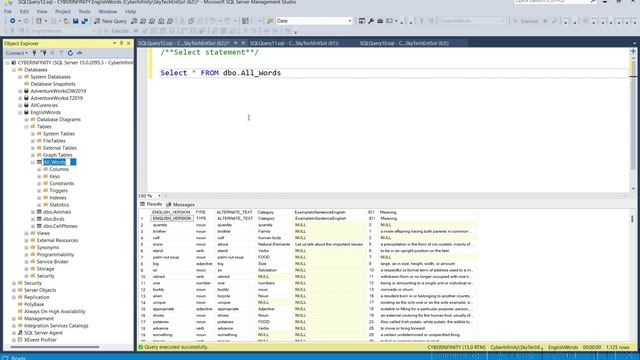The height and width of the screenshot is (360, 640).
Task: Expand the AdventureWorksDW2019 database node
Action: click(x=20, y=91)
